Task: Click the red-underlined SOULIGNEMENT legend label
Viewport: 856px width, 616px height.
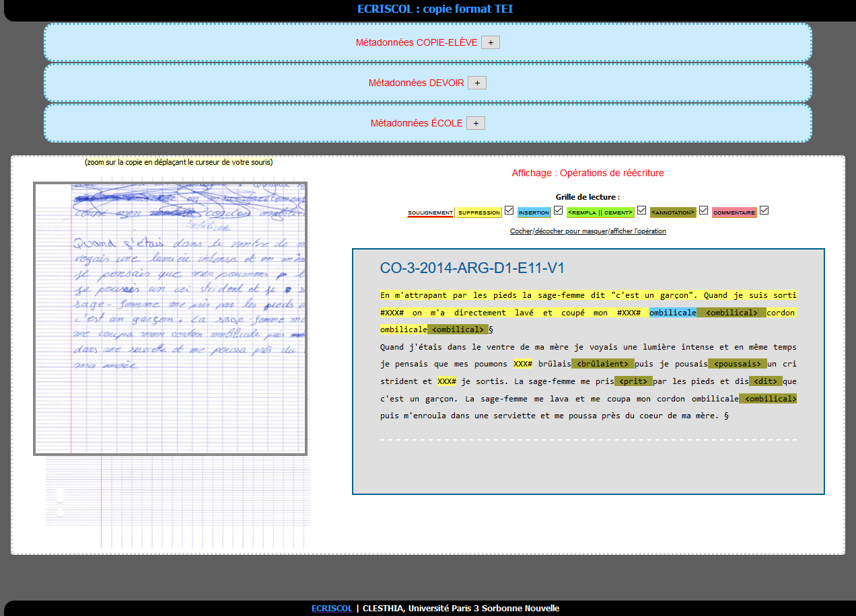Action: coord(431,213)
